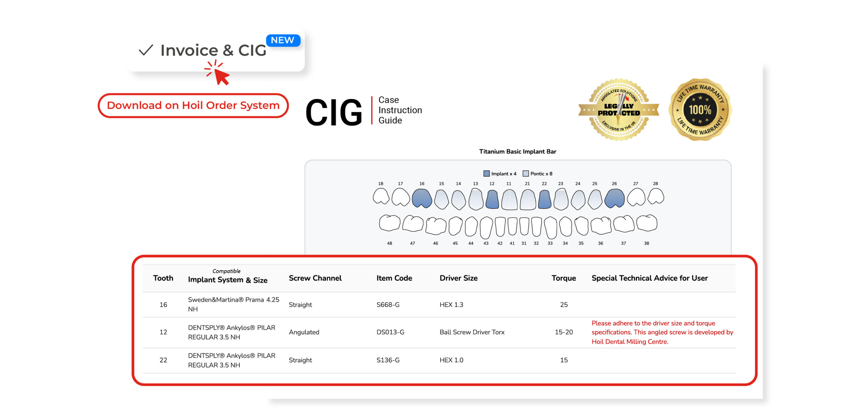Click the Implant x 4 legend swatch
Screen dimensions: 868x407
tap(487, 174)
